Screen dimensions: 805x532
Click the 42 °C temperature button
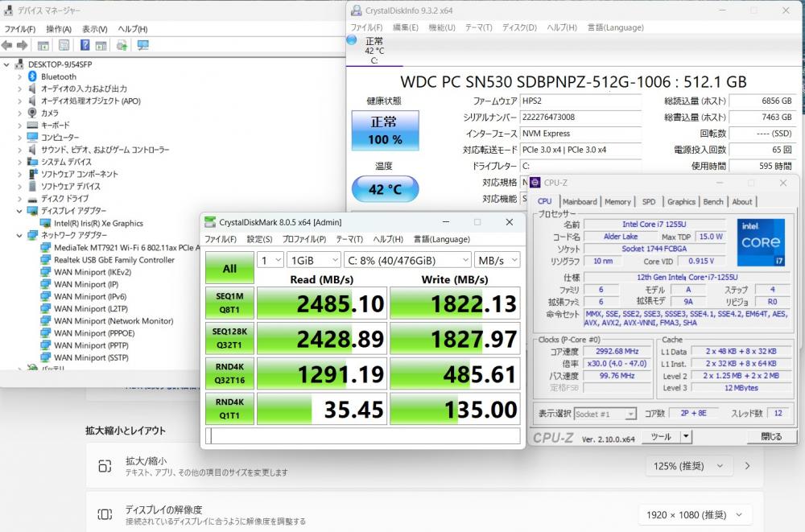pos(385,189)
